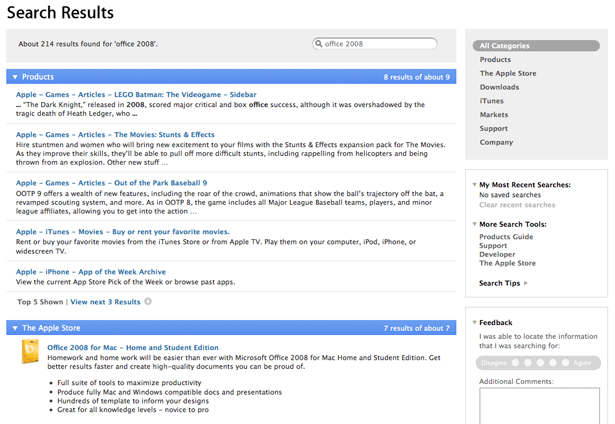Click '8 results of about 9' text
Image resolution: width=615 pixels, height=424 pixels.
pyautogui.click(x=417, y=77)
